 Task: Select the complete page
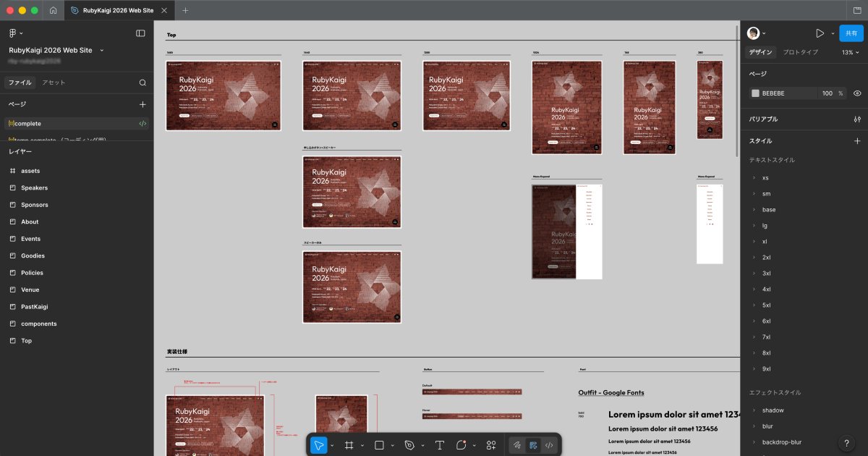(77, 124)
